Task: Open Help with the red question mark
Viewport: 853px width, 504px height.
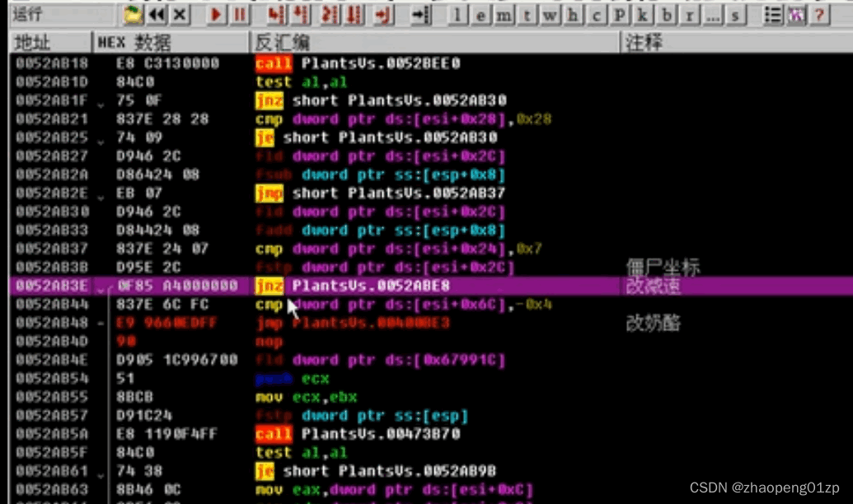Action: pos(819,15)
